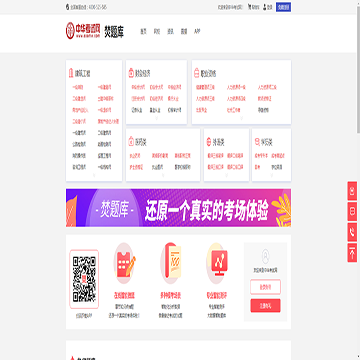Click the 学历类 category icon
Viewport: 360px width, 360px height.
257,142
